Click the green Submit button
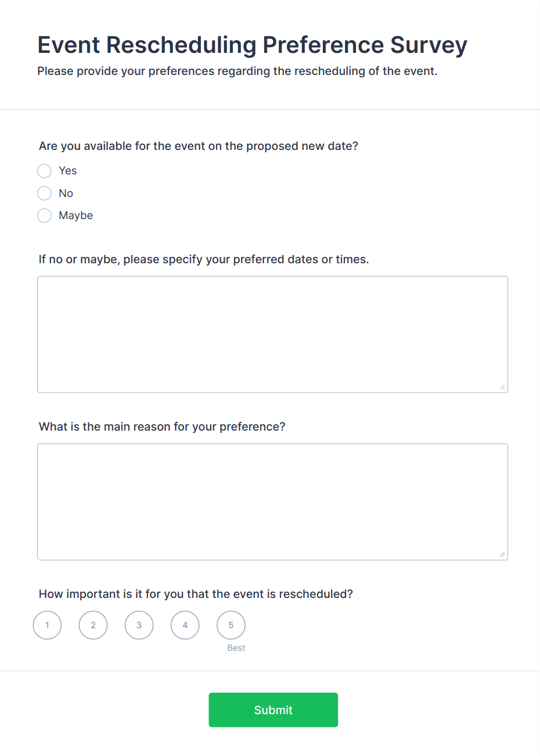Image resolution: width=540 pixels, height=756 pixels. pos(273,710)
